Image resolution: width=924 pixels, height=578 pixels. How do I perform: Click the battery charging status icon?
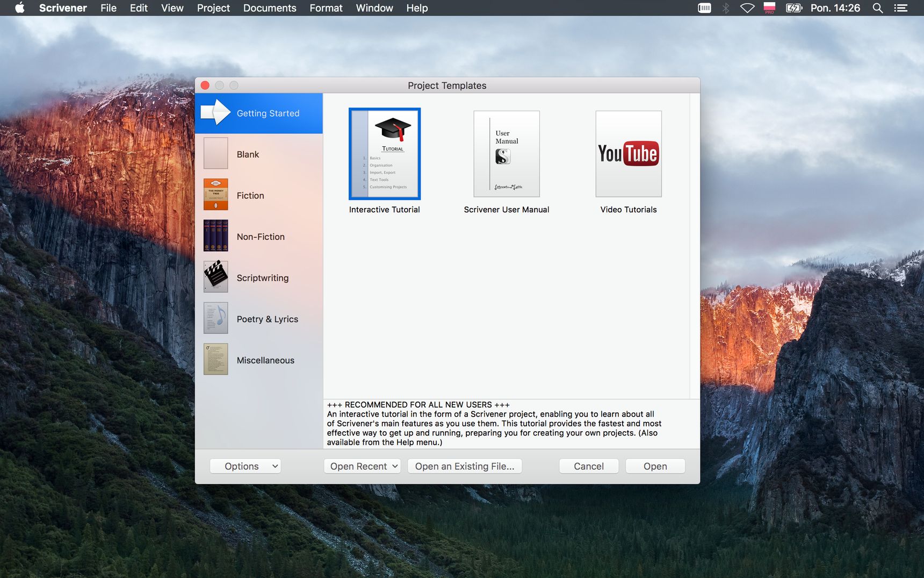tap(794, 8)
